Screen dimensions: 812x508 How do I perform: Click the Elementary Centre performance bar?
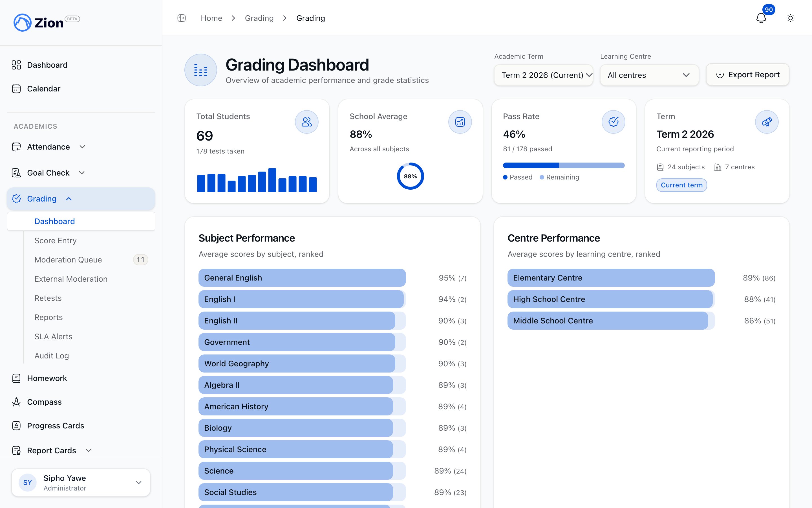pyautogui.click(x=611, y=278)
